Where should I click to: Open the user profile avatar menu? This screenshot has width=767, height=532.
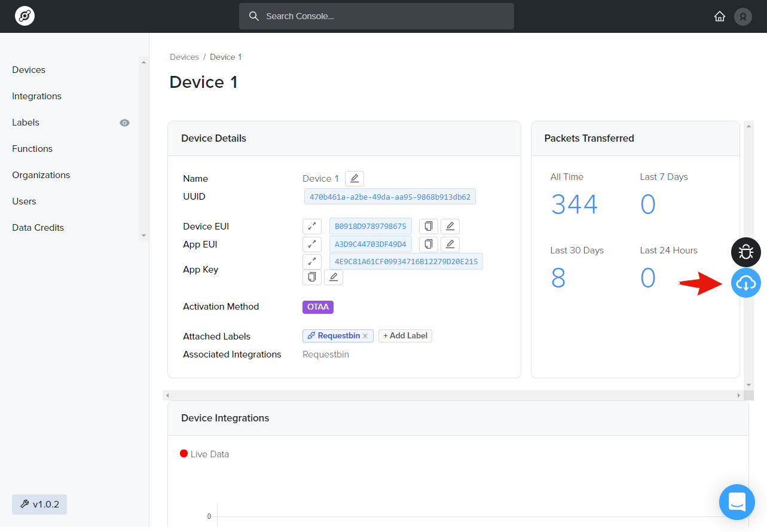[x=742, y=16]
